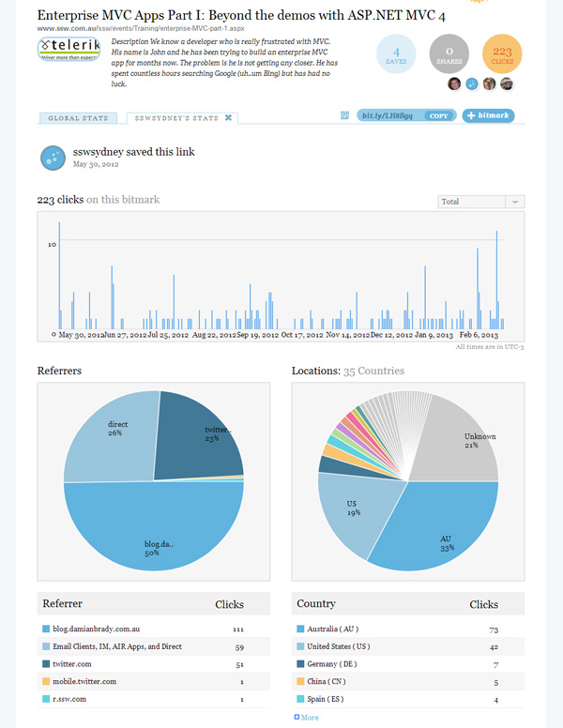Click the blue bubbles avatar under shares
Image resolution: width=563 pixels, height=728 pixels.
pyautogui.click(x=472, y=83)
